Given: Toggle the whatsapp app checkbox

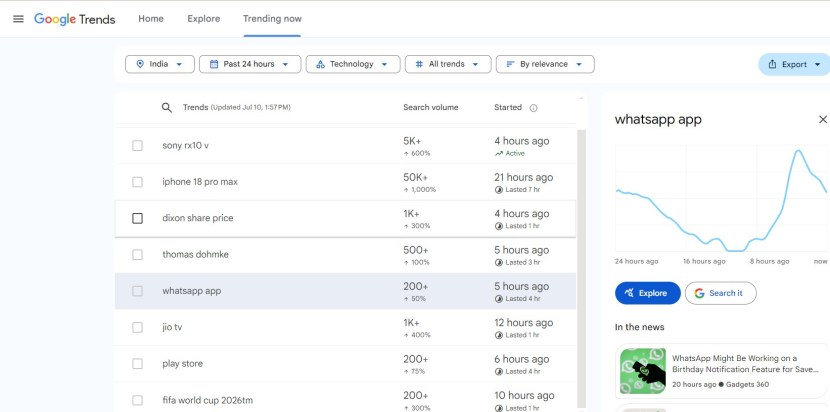Looking at the screenshot, I should pyautogui.click(x=138, y=291).
